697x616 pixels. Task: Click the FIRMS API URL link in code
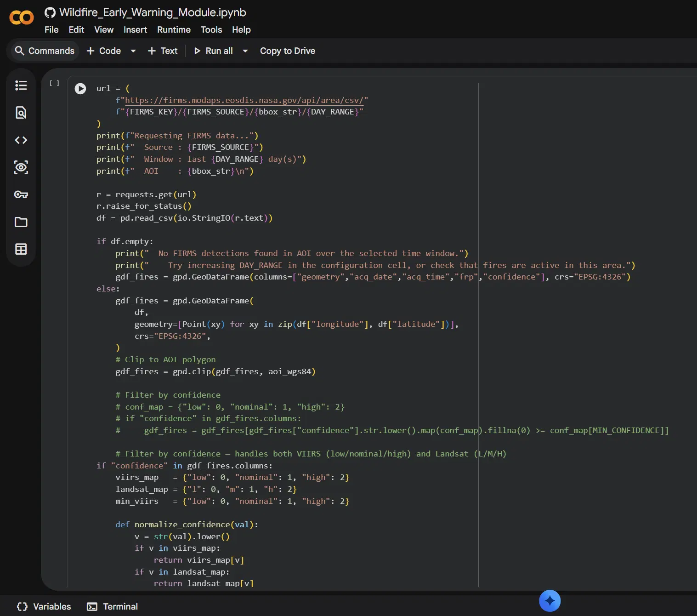(244, 100)
